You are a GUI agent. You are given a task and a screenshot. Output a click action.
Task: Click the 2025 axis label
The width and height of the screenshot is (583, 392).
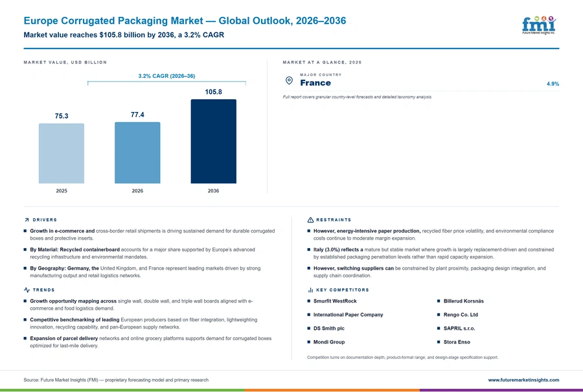pos(62,190)
